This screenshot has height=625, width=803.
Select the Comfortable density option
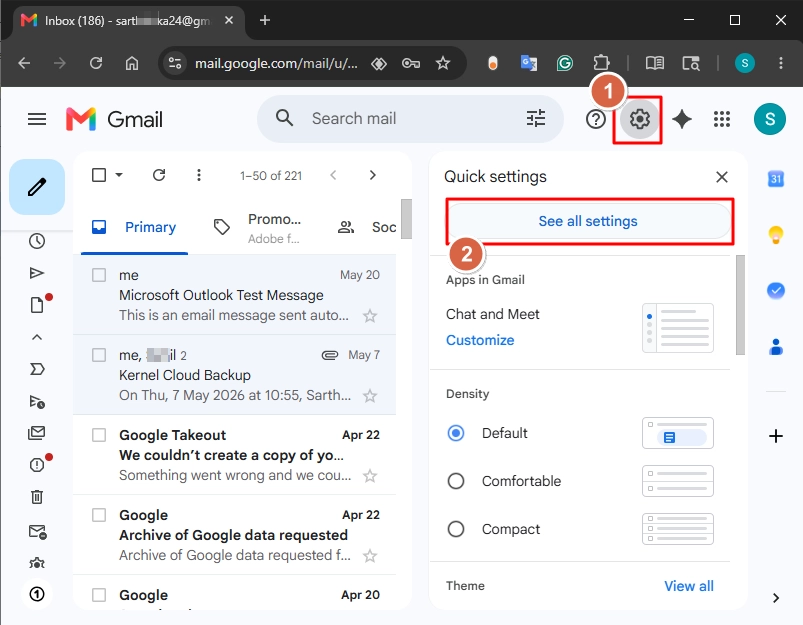pos(456,481)
